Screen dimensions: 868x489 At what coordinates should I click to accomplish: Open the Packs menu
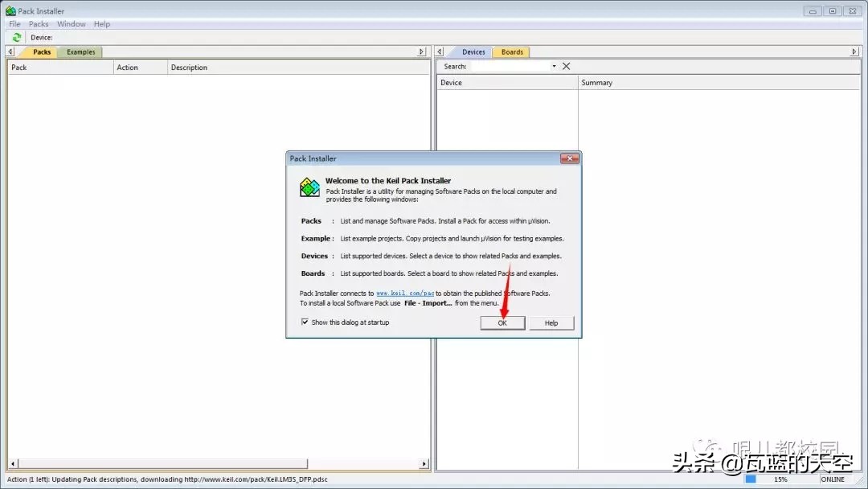pyautogui.click(x=39, y=24)
